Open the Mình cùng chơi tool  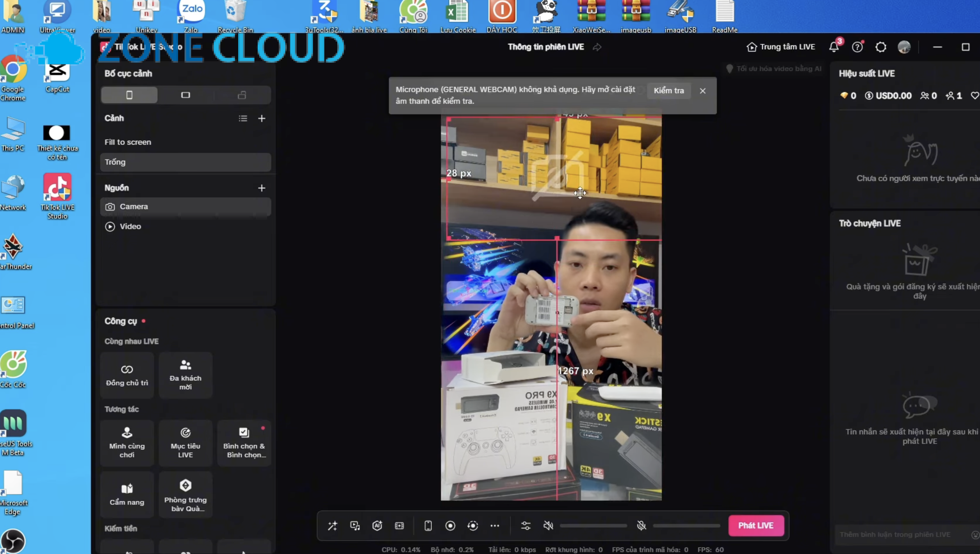(127, 443)
